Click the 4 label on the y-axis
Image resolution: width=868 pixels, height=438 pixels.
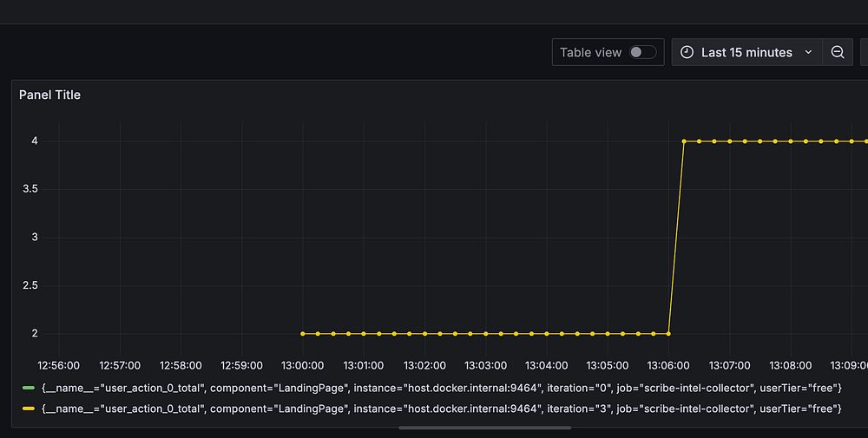click(33, 141)
